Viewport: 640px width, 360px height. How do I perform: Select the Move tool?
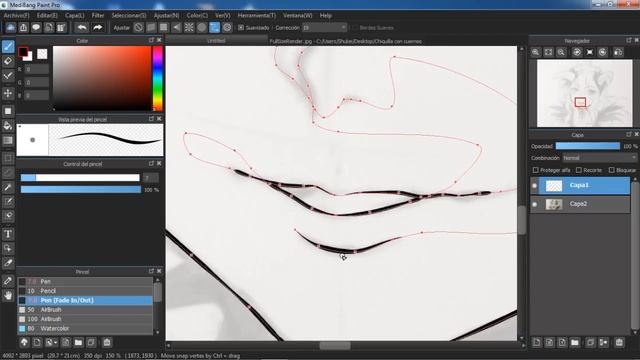click(8, 93)
